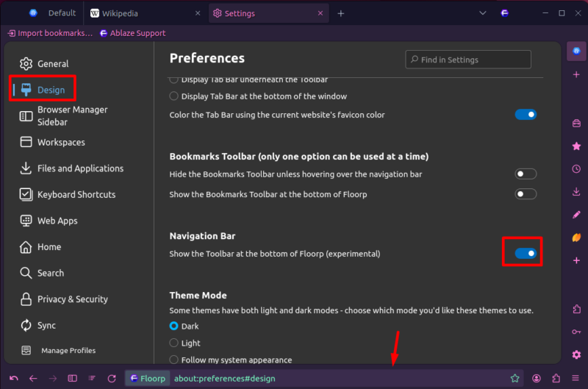The width and height of the screenshot is (588, 389).
Task: Open downloads panel in sidebar
Action: (x=576, y=192)
